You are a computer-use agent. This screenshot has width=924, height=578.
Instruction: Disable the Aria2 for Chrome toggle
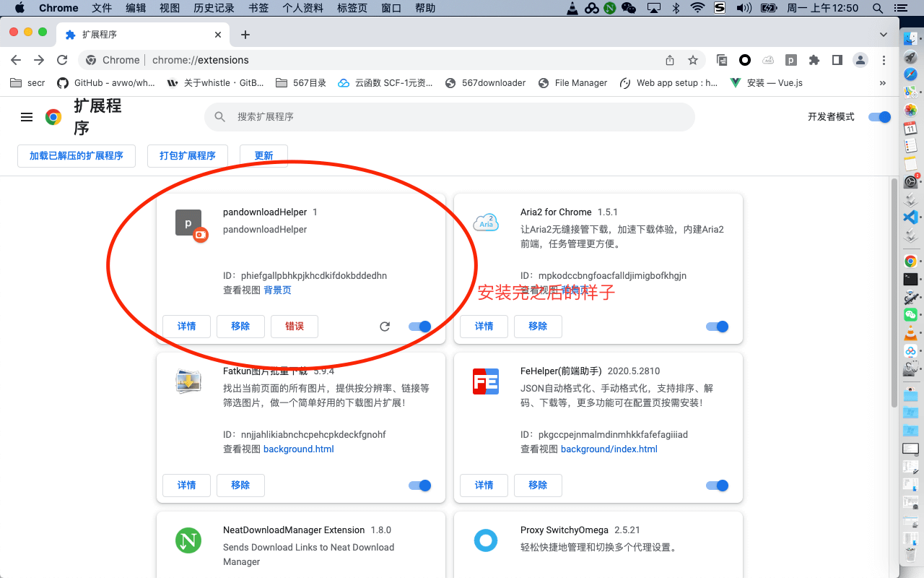point(718,327)
